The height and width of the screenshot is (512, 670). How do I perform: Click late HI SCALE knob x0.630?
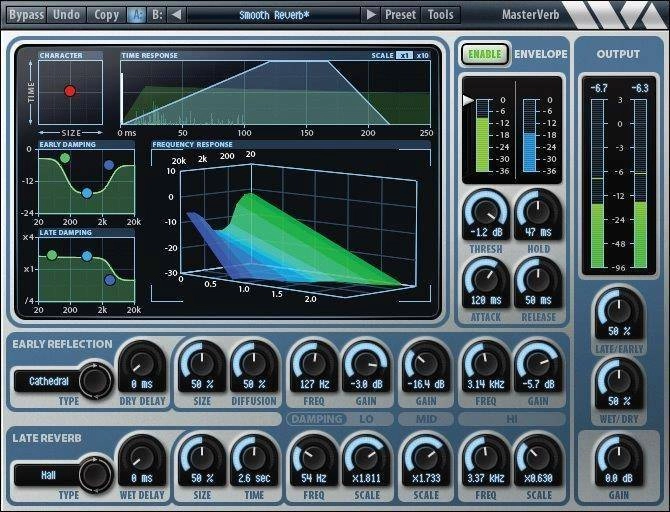point(538,460)
